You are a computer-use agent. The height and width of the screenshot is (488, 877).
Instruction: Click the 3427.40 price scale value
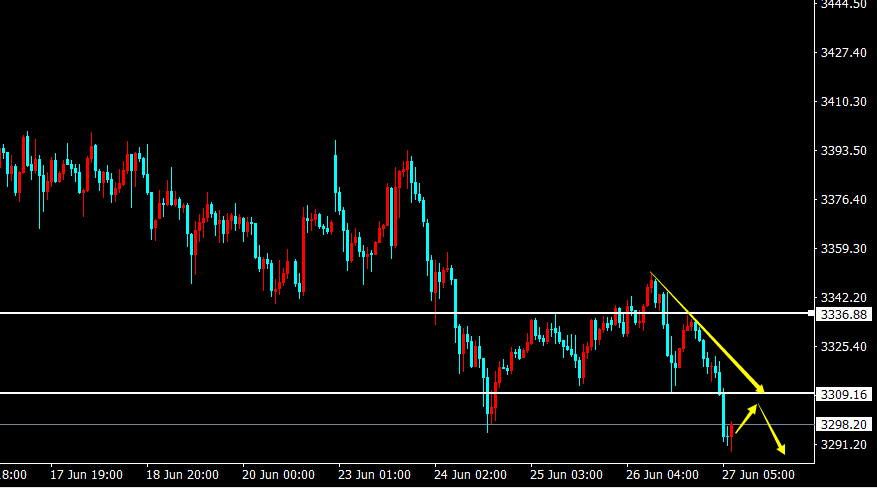coord(843,53)
